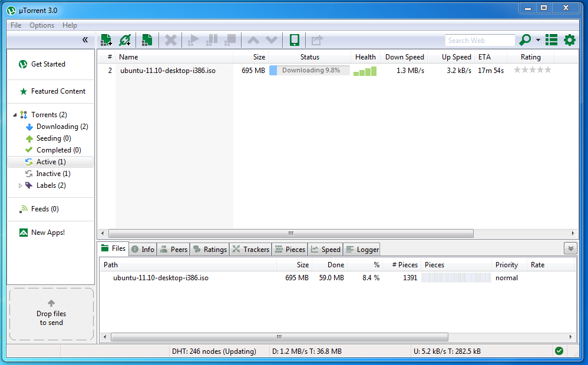Select Active (1) category
Image resolution: width=588 pixels, height=365 pixels.
tap(51, 162)
